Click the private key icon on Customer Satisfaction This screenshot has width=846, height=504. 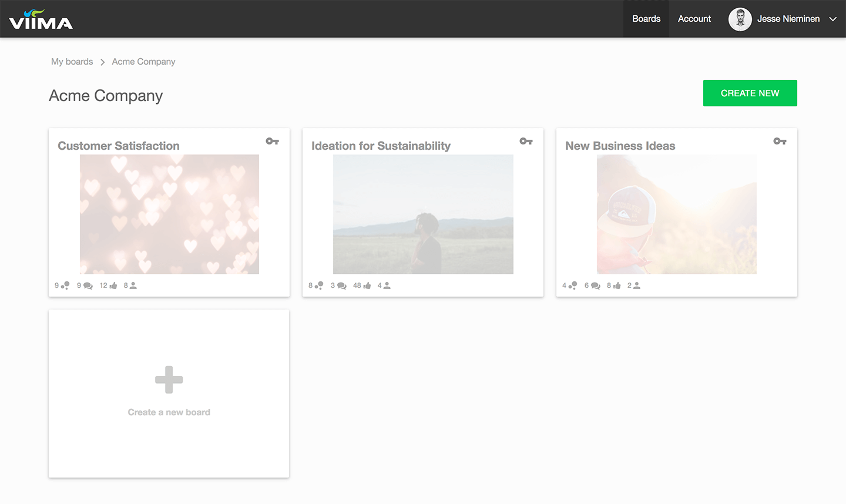[x=272, y=141]
